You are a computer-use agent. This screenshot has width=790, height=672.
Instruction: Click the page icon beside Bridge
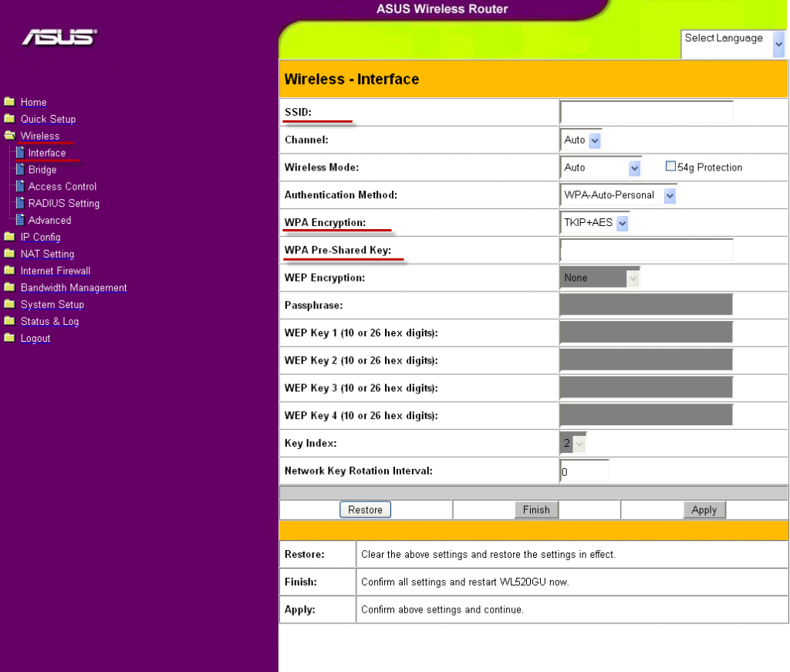click(x=20, y=170)
